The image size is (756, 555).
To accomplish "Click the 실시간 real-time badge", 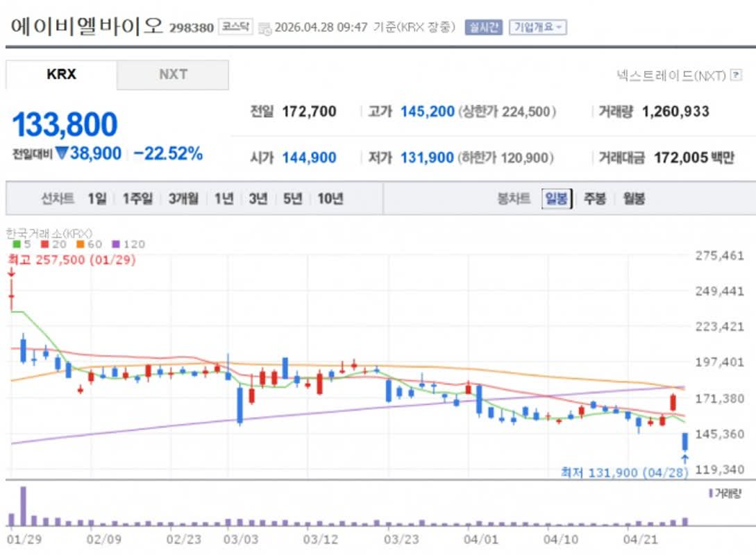I will click(483, 27).
